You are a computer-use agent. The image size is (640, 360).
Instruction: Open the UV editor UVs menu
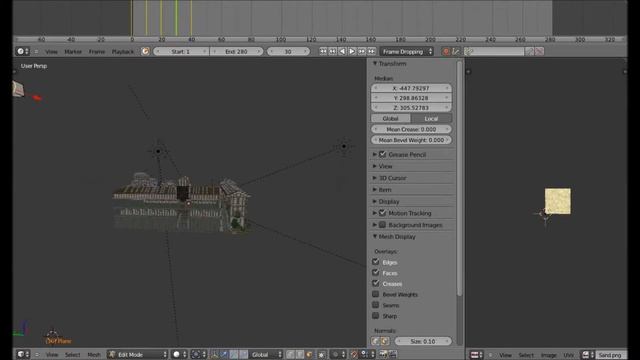tap(569, 355)
